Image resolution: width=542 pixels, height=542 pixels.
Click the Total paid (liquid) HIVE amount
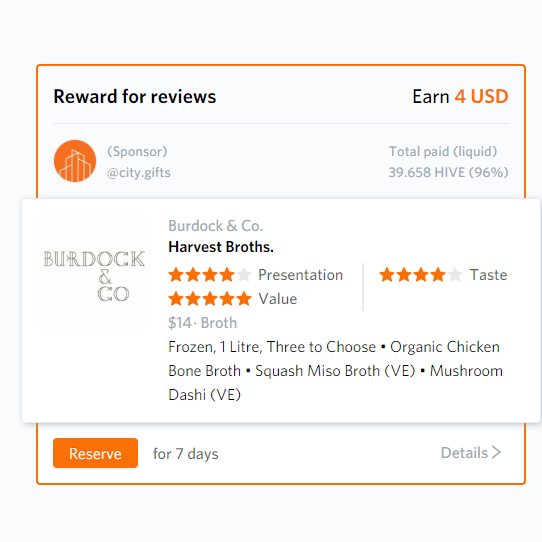[448, 172]
